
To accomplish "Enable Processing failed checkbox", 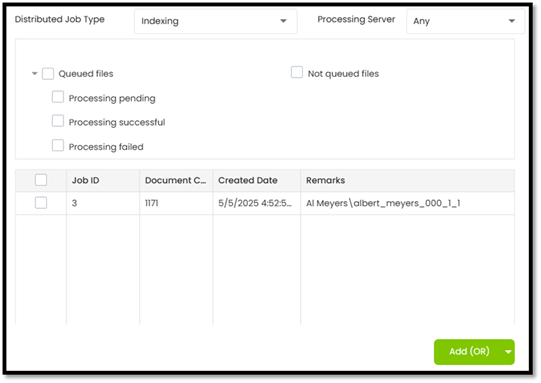I will (58, 146).
